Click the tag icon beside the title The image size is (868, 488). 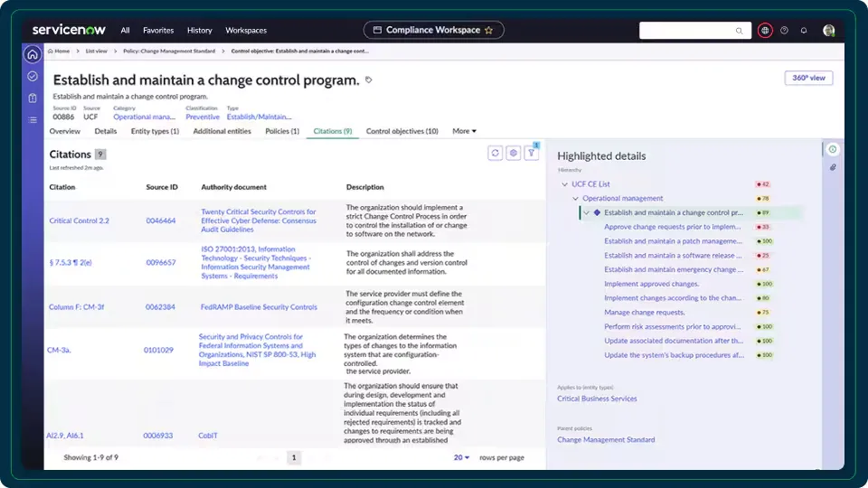click(x=369, y=80)
